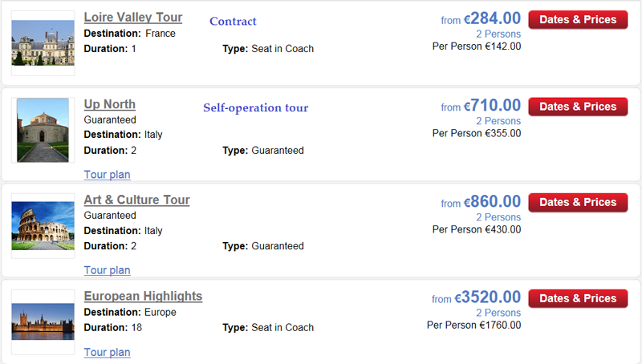Click Dates & Prices for Up North tour
The height and width of the screenshot is (364, 642).
pyautogui.click(x=578, y=107)
